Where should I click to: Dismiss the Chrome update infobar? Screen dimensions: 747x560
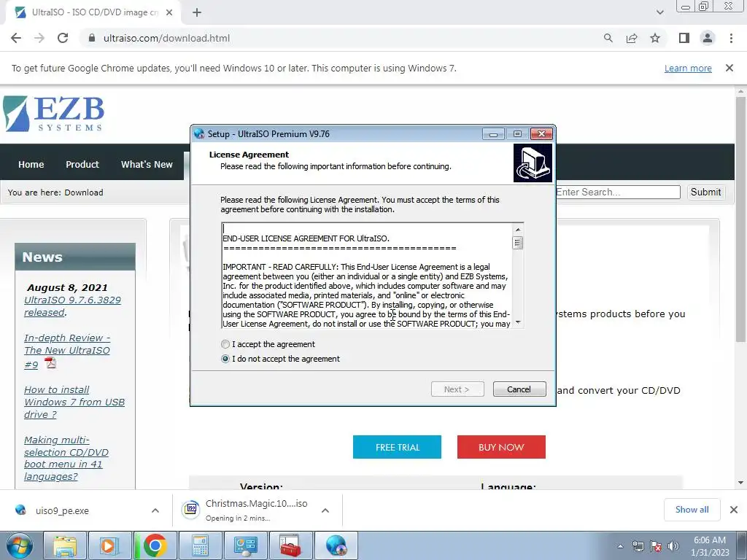click(x=729, y=68)
